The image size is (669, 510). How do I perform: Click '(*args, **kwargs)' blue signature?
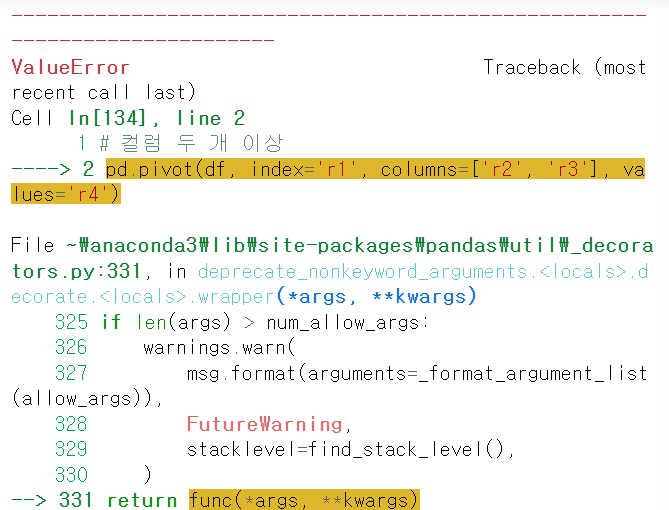click(376, 296)
